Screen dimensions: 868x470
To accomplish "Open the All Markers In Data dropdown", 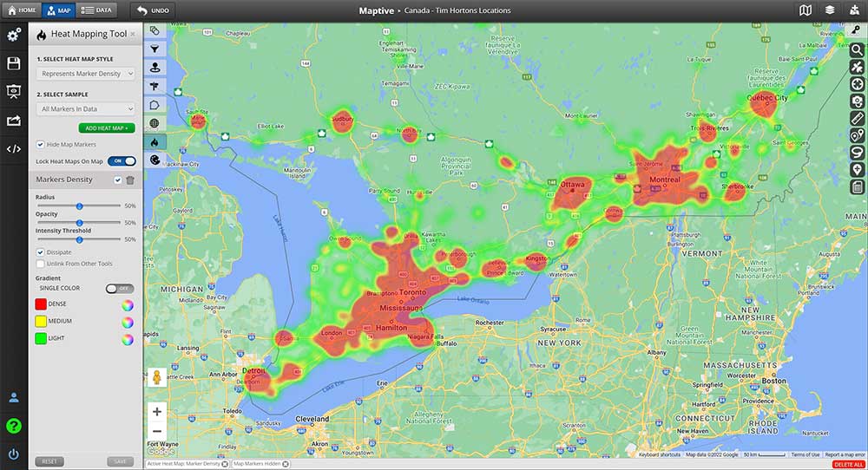I will (86, 109).
